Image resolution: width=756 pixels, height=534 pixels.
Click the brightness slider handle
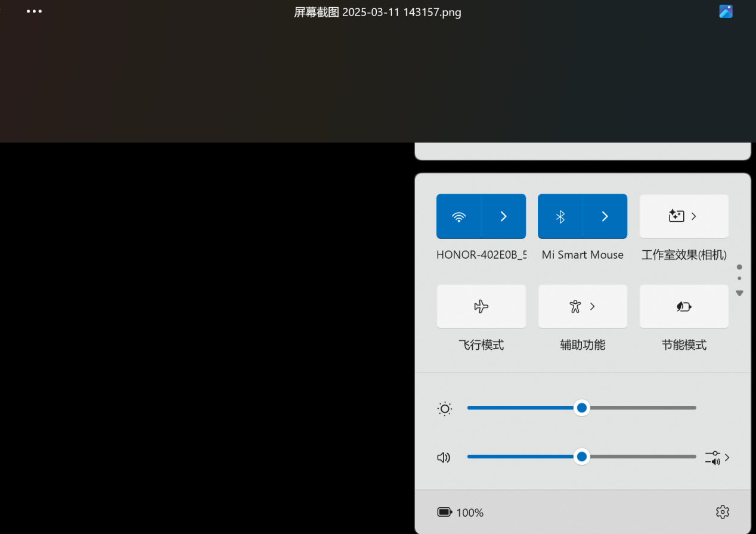(581, 408)
